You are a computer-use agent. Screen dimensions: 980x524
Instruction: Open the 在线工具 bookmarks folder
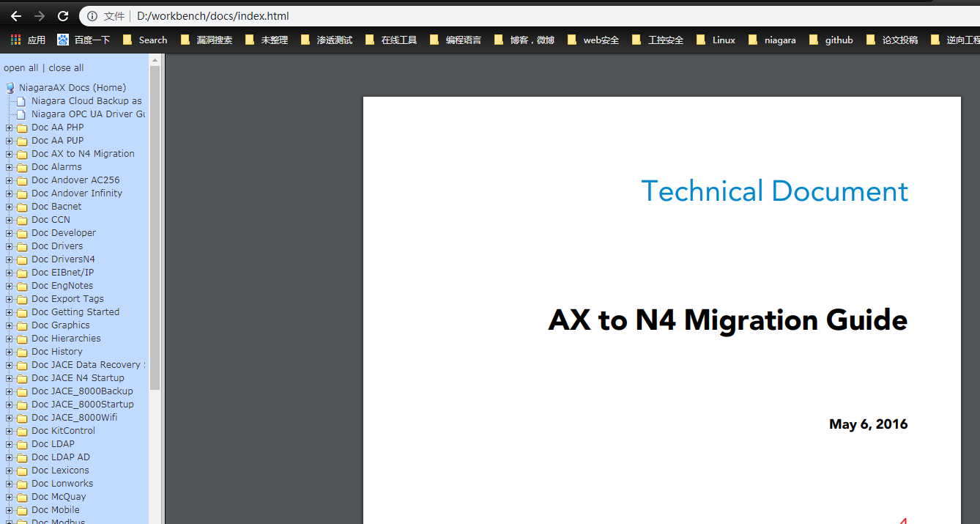391,40
